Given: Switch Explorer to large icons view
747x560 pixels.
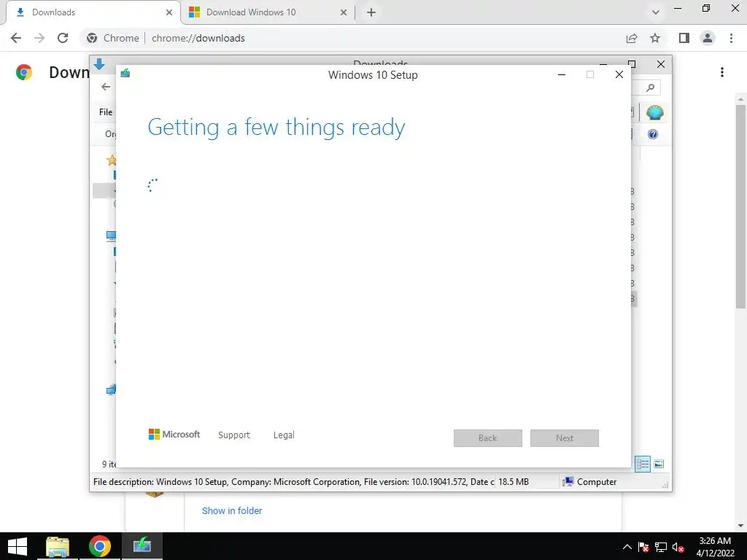Looking at the screenshot, I should pyautogui.click(x=659, y=464).
